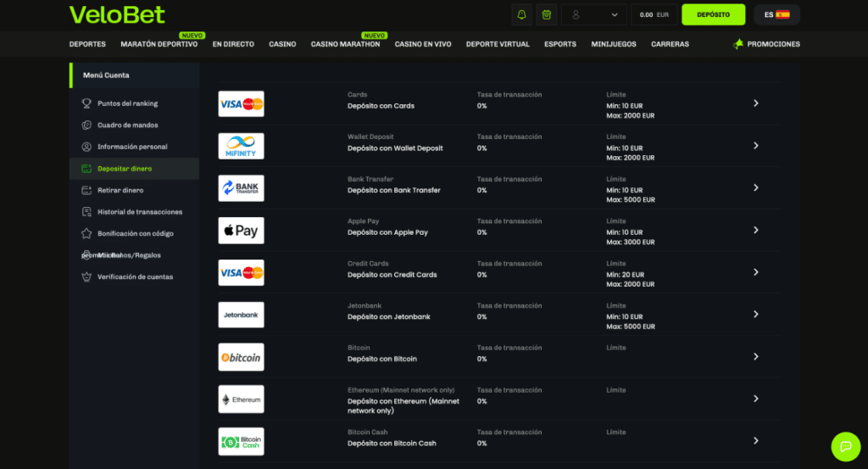Expand the Bank Transfer row chevron
Screen dimensions: 868x469
click(x=755, y=187)
